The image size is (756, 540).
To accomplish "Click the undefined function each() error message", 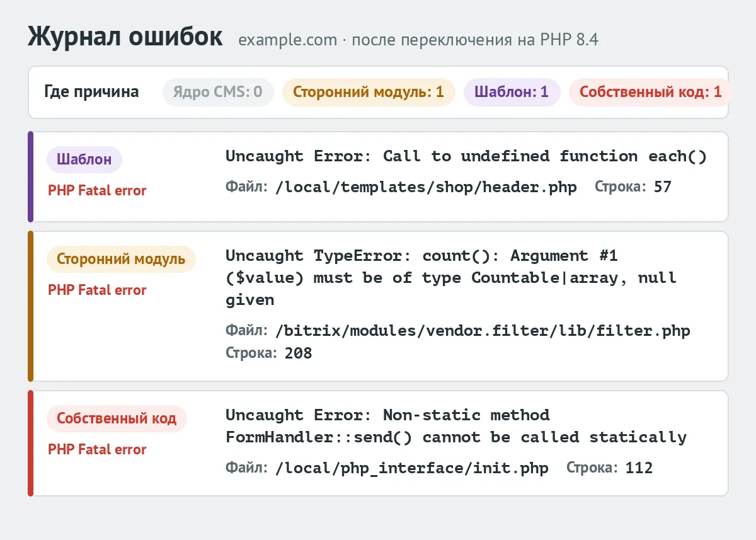I will (466, 156).
